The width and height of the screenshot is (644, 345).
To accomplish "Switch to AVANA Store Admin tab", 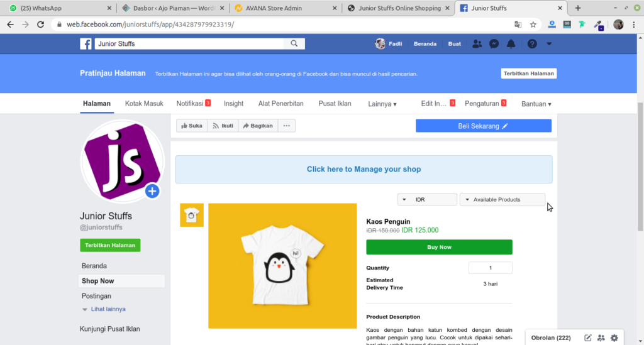I will tap(286, 8).
